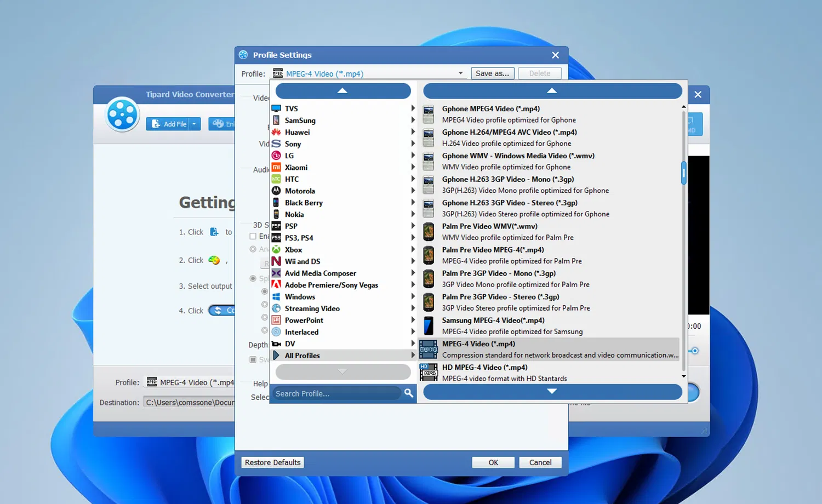
Task: Expand the Sony submenu arrow
Action: coord(413,144)
